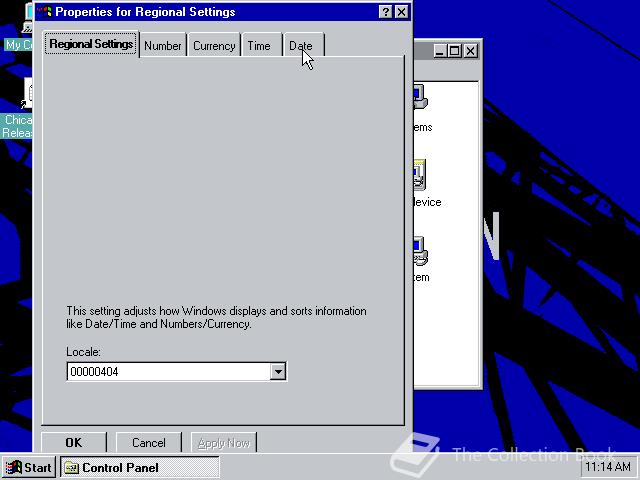Open the Start menu

point(29,467)
